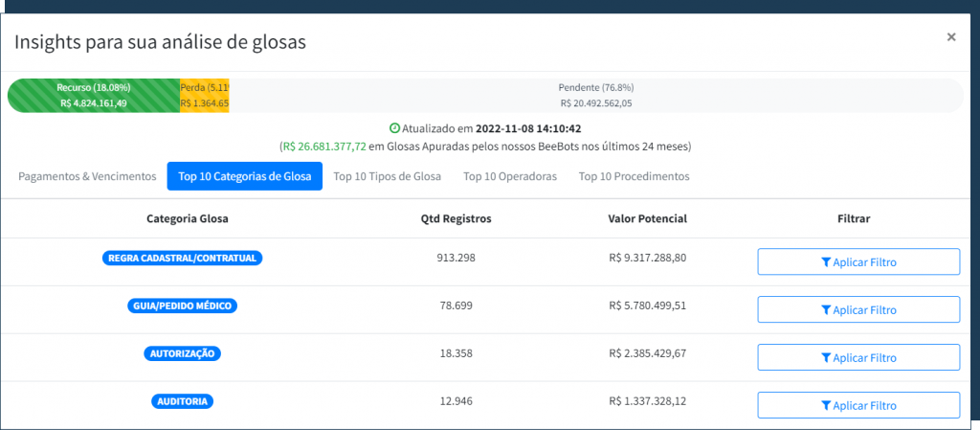Click the funnel icon in the GUIA/PEDIDO MÉDICO row
980x430 pixels.
pos(826,310)
